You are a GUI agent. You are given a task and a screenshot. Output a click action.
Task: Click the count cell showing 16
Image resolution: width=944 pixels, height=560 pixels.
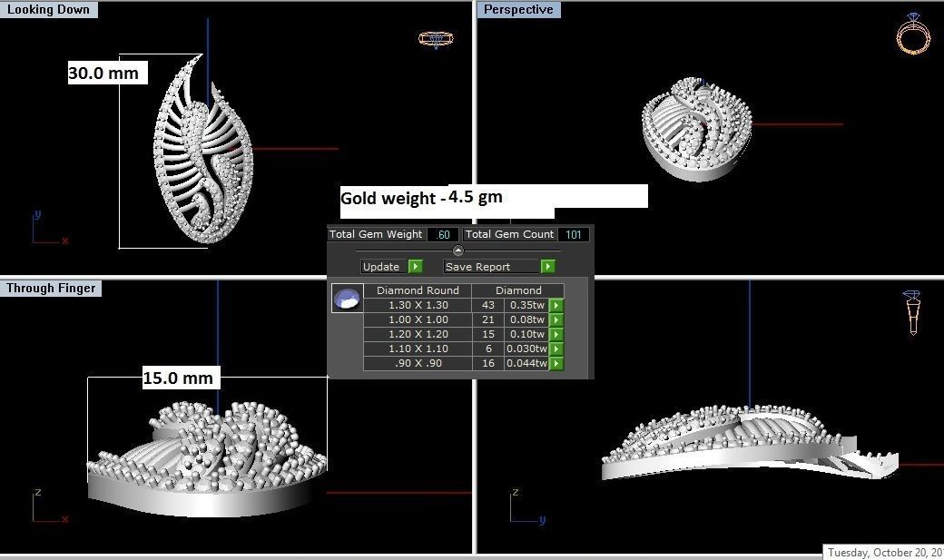tap(488, 363)
